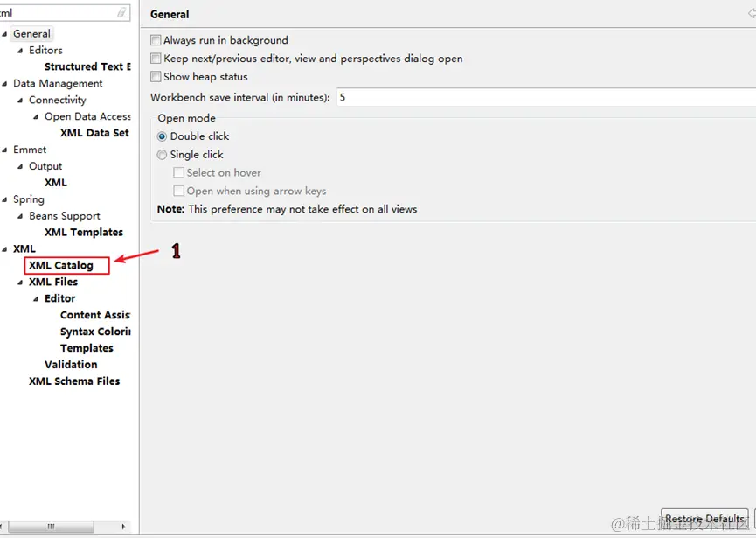Select Beans Support tree item
Screen dimensions: 756x538
coord(65,216)
